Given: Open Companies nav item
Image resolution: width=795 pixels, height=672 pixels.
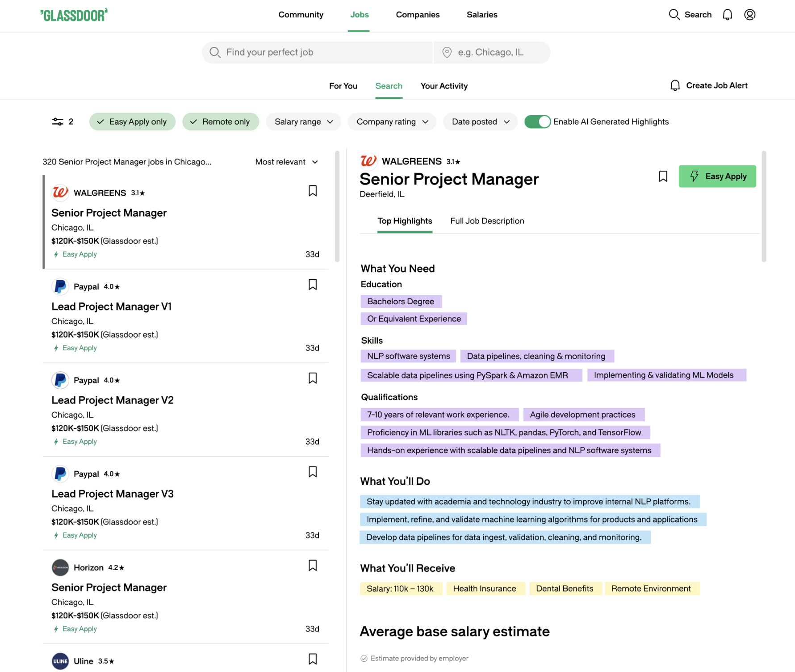Looking at the screenshot, I should coord(418,15).
